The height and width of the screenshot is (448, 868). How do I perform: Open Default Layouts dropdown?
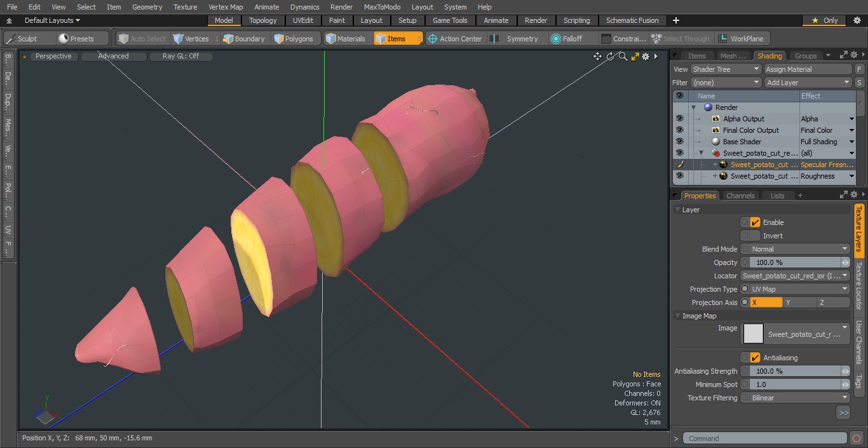point(52,20)
